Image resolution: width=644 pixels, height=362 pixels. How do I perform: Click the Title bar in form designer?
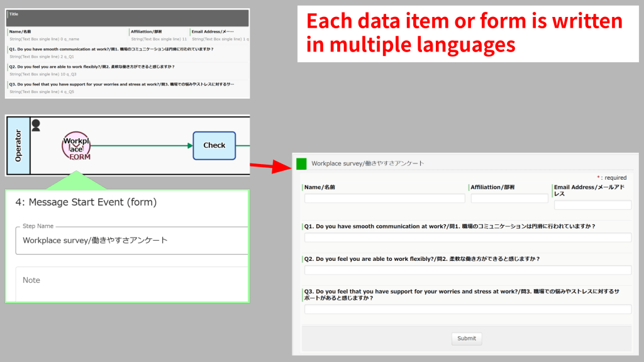(x=127, y=18)
